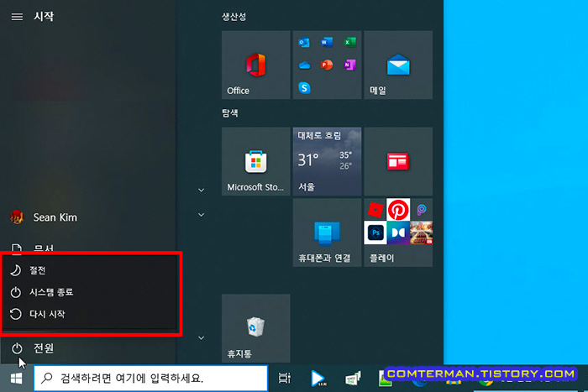This screenshot has width=588, height=392.
Task: Click the Windows Start button
Action: point(16,379)
